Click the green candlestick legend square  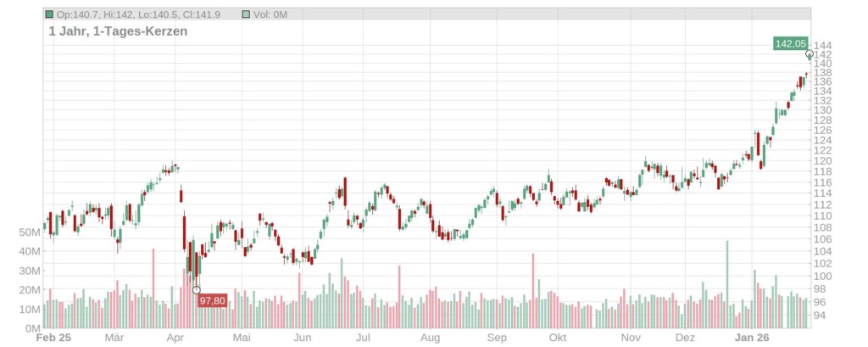tap(50, 14)
